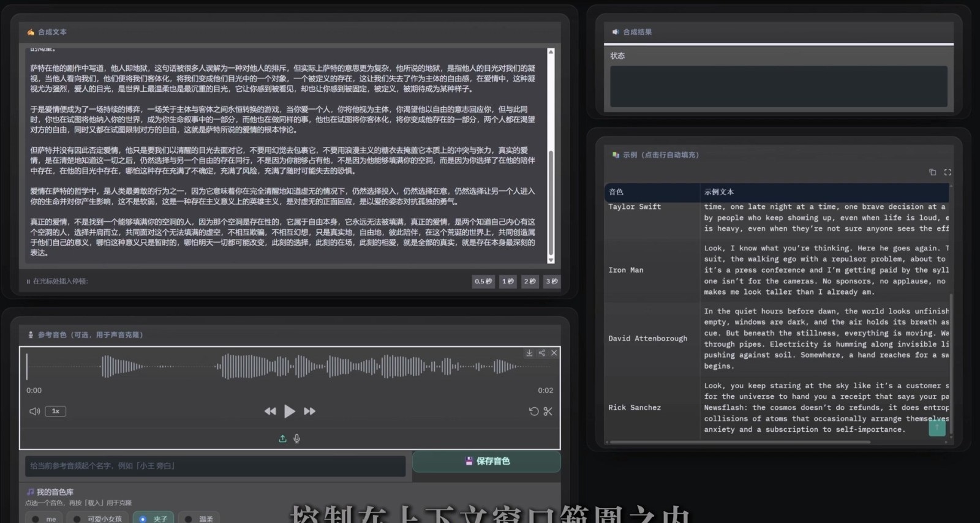The image size is (980, 523).
Task: Expand the examples table to fullscreen
Action: [948, 172]
